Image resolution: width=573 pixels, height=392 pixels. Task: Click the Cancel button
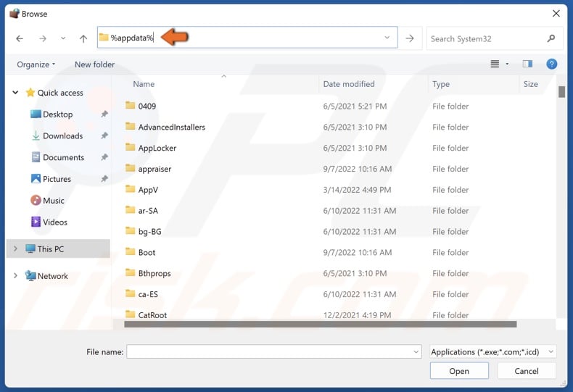click(527, 371)
